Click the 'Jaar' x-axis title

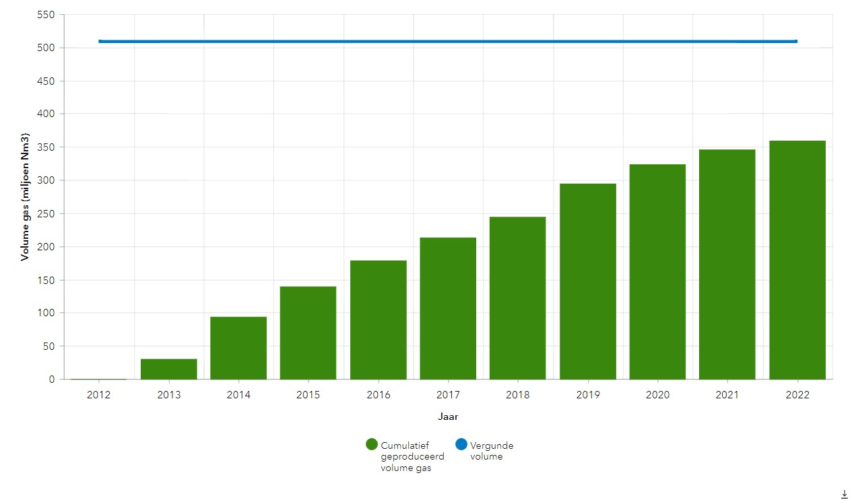448,417
